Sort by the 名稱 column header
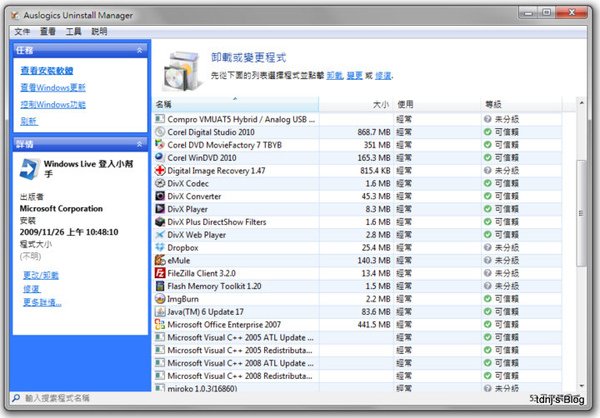This screenshot has height=418, width=600. click(236, 104)
